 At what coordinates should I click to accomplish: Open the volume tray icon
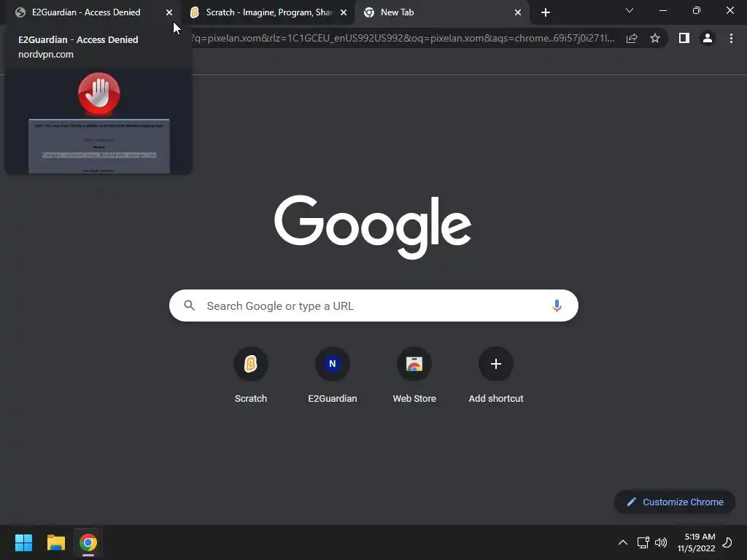coord(661,542)
